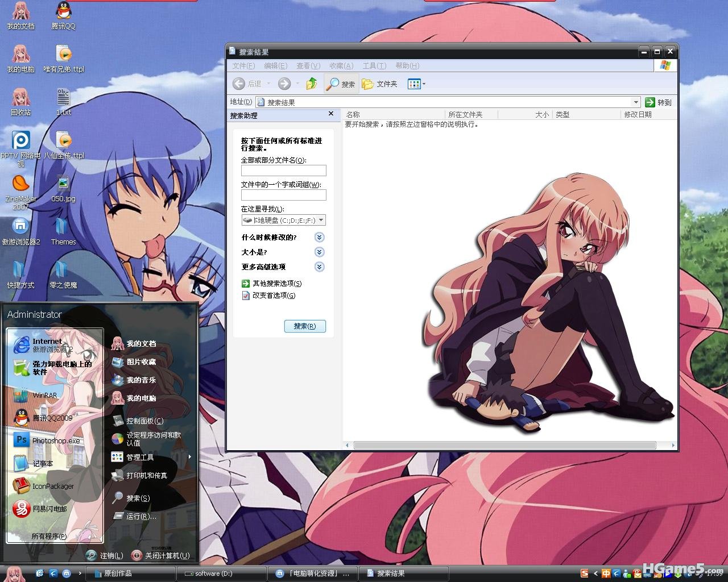
Task: Click the horizontal scrollbar in results pane
Action: pyautogui.click(x=504, y=446)
